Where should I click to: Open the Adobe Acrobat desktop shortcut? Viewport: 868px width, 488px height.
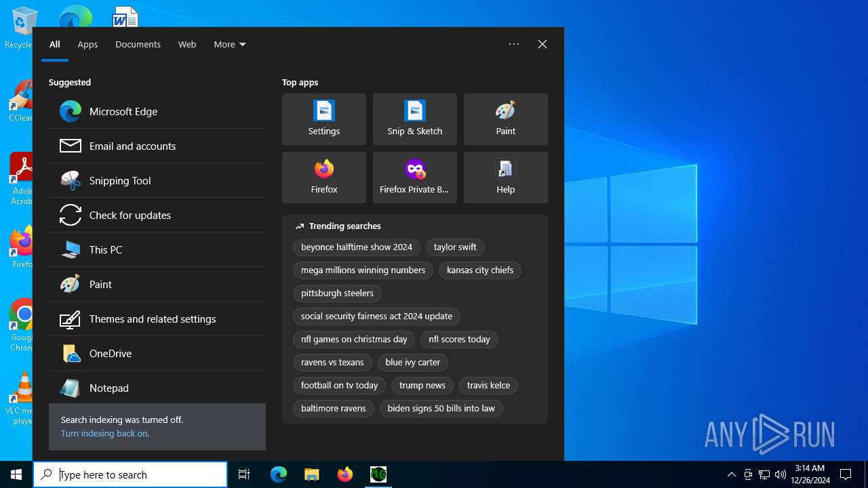(22, 179)
